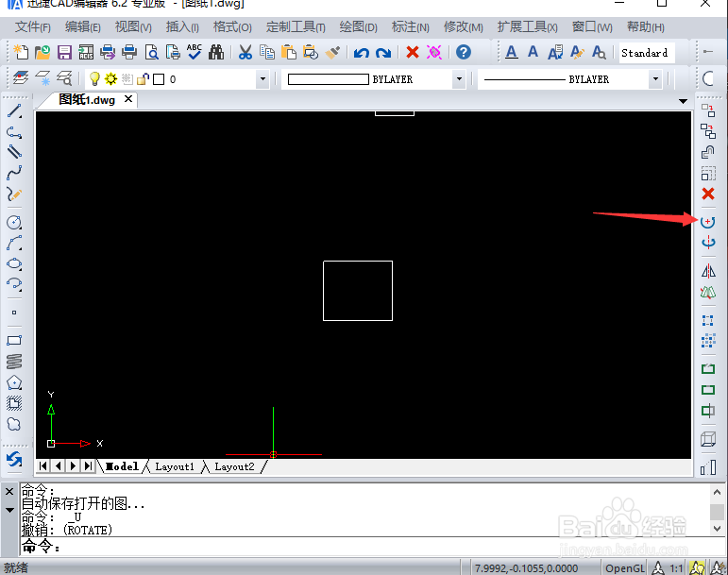Select the Arc drawing tool
The width and height of the screenshot is (728, 575).
click(x=14, y=244)
